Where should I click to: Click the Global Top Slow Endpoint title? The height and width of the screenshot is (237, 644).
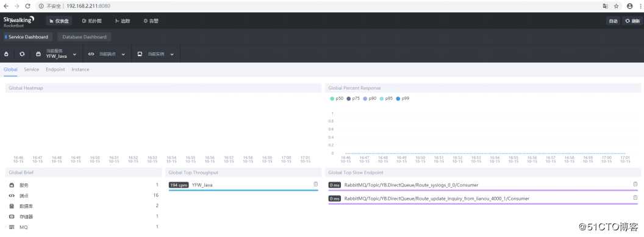[x=356, y=172]
